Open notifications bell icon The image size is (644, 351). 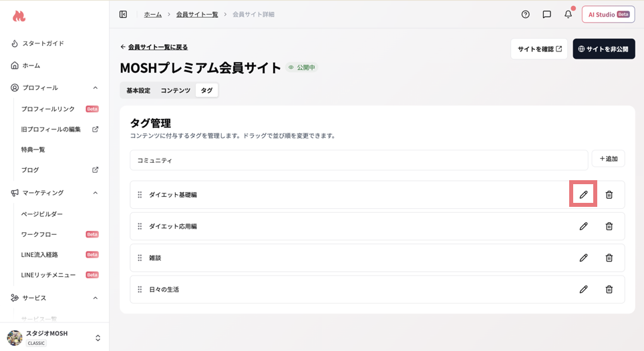[568, 15]
